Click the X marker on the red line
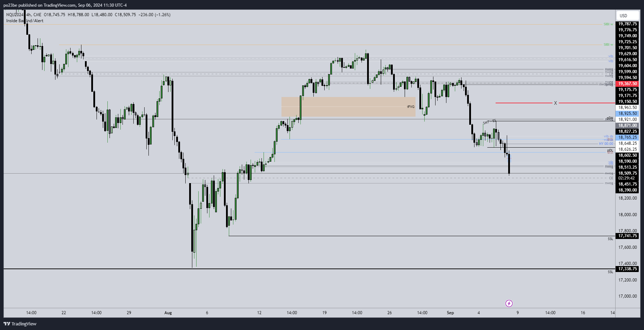 [x=555, y=103]
